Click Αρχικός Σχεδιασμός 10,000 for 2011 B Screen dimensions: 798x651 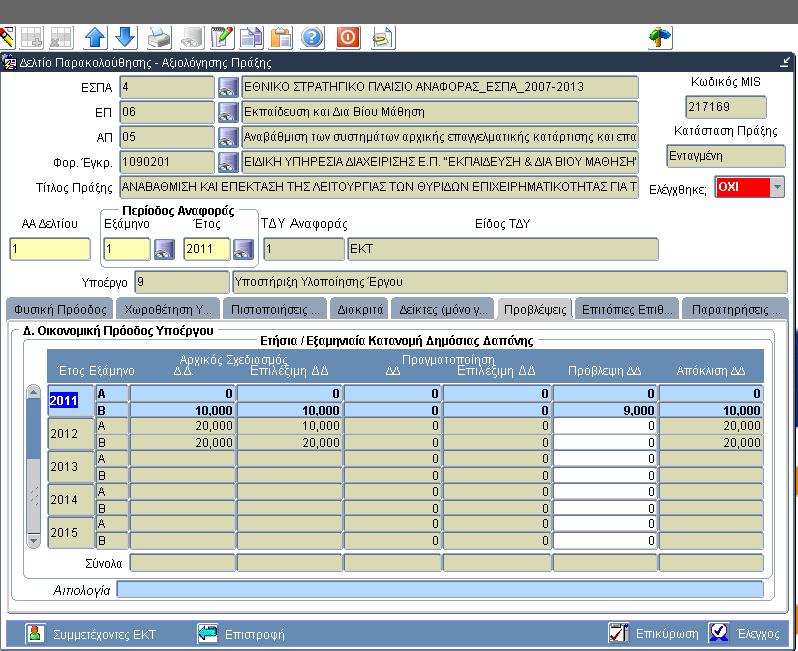click(x=183, y=410)
